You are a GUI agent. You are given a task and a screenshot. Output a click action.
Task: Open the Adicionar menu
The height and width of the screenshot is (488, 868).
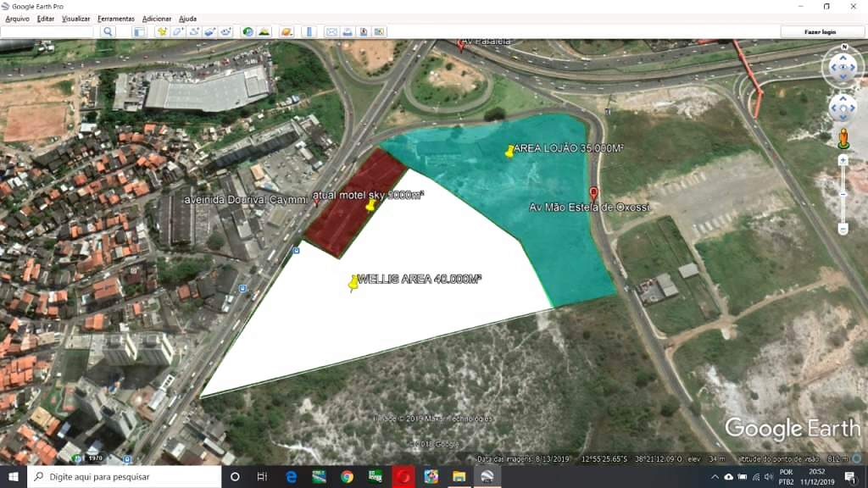click(x=157, y=19)
